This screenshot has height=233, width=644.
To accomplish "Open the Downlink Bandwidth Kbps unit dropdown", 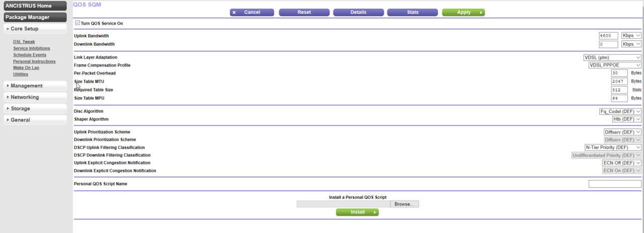I will (631, 44).
